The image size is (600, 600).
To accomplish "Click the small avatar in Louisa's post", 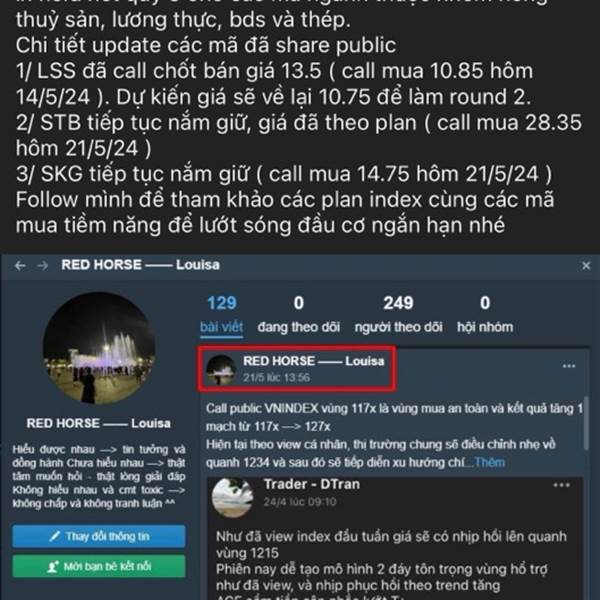I will coord(221,369).
